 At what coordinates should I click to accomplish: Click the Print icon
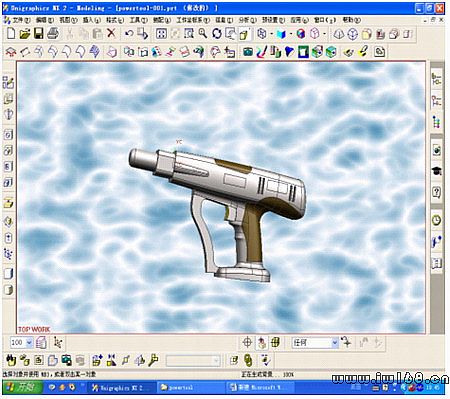coord(53,33)
